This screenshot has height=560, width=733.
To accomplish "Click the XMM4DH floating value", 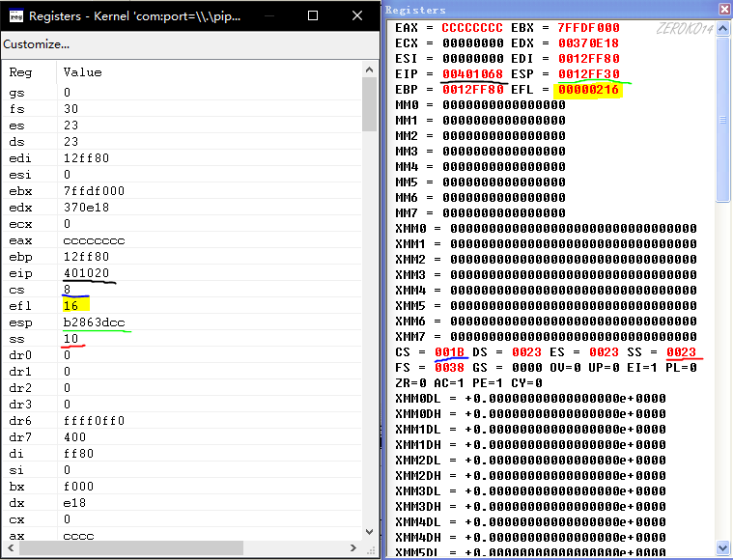I will point(565,538).
